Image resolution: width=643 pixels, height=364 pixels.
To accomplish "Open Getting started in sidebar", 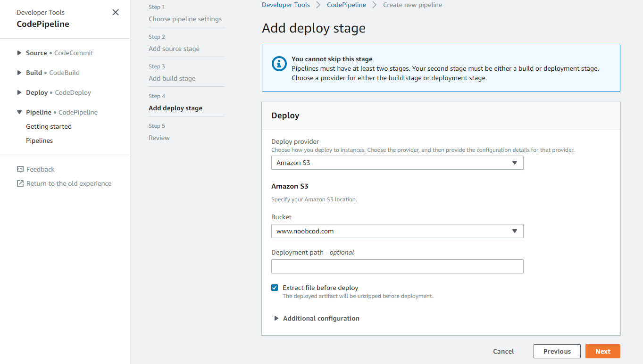I will pyautogui.click(x=49, y=126).
